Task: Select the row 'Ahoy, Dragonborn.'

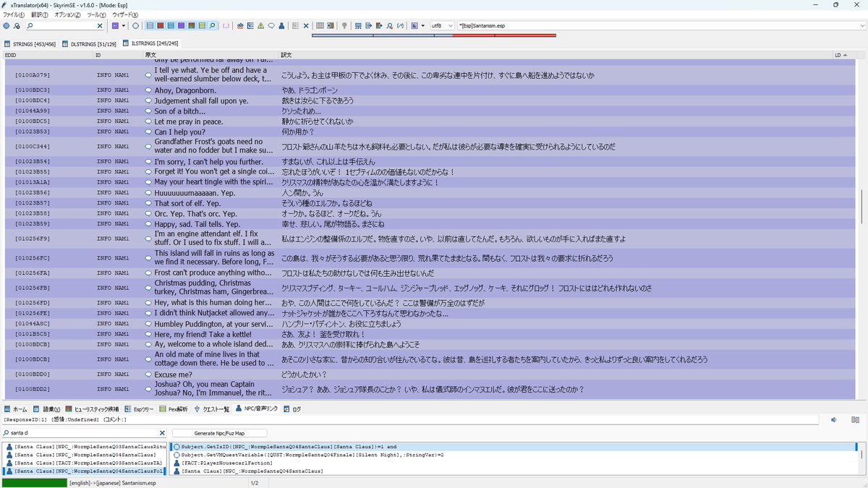Action: pos(430,90)
